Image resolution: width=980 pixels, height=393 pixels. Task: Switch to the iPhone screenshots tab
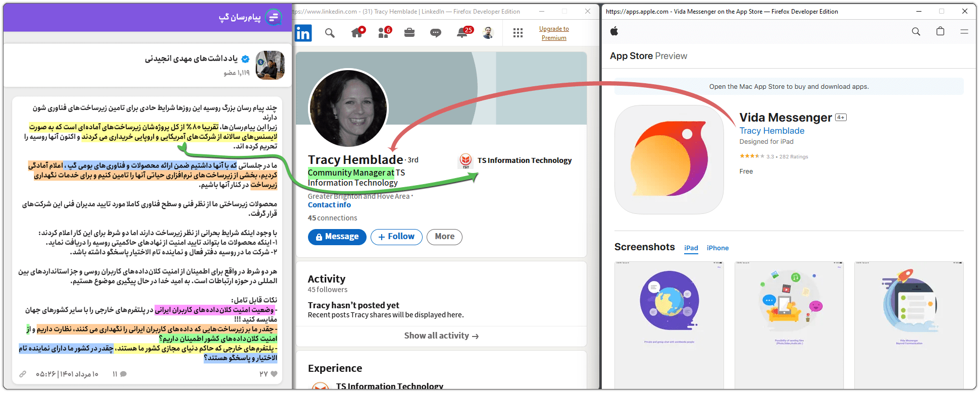pos(717,248)
